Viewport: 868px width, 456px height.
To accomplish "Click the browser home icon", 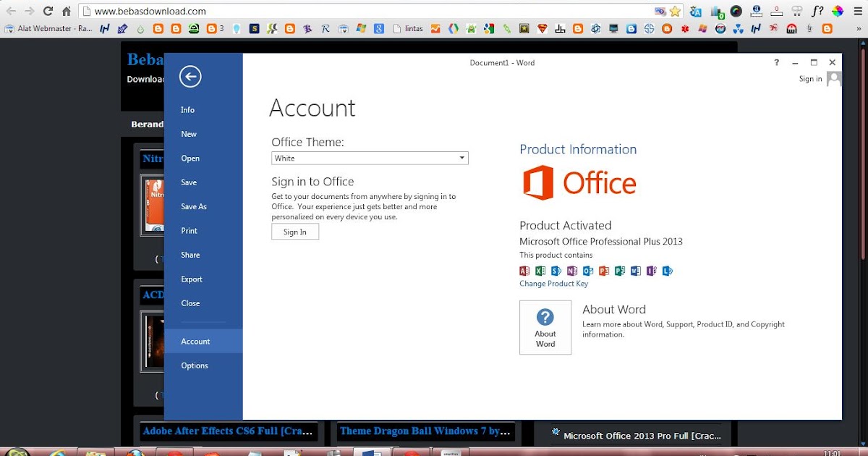I will (67, 11).
